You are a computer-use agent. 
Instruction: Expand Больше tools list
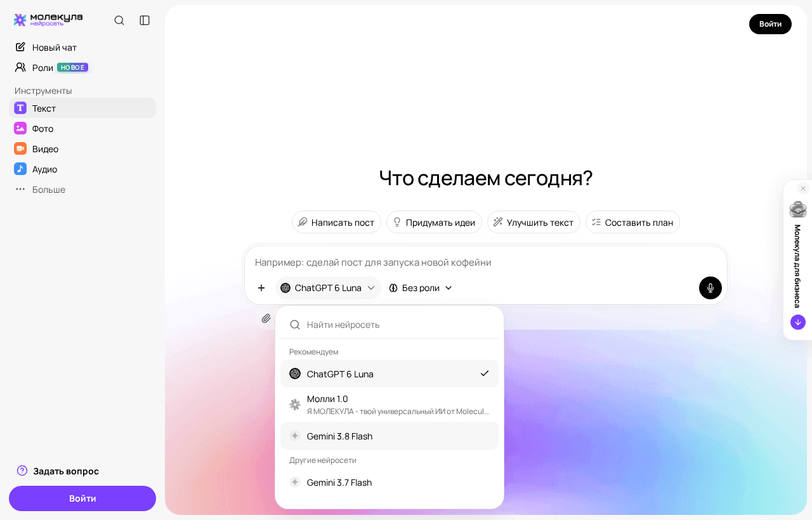click(82, 189)
